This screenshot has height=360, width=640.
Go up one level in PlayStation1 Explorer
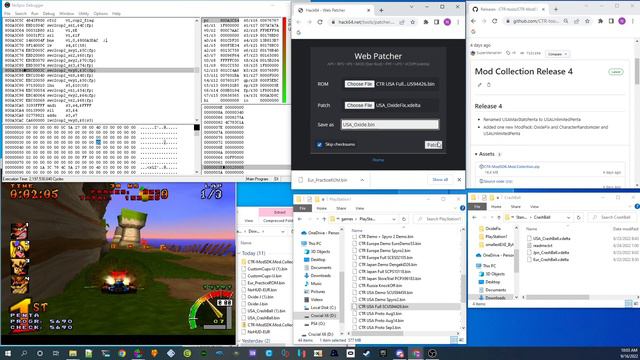324,219
